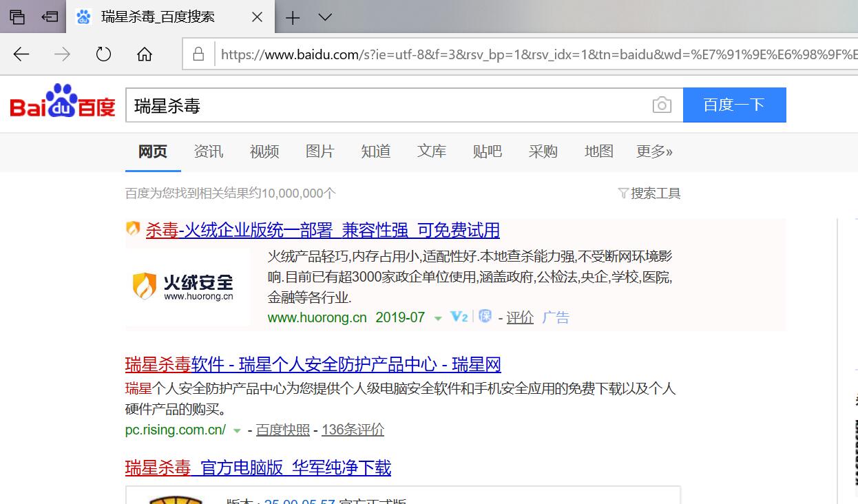
Task: Open image search with camera icon
Action: 662,105
